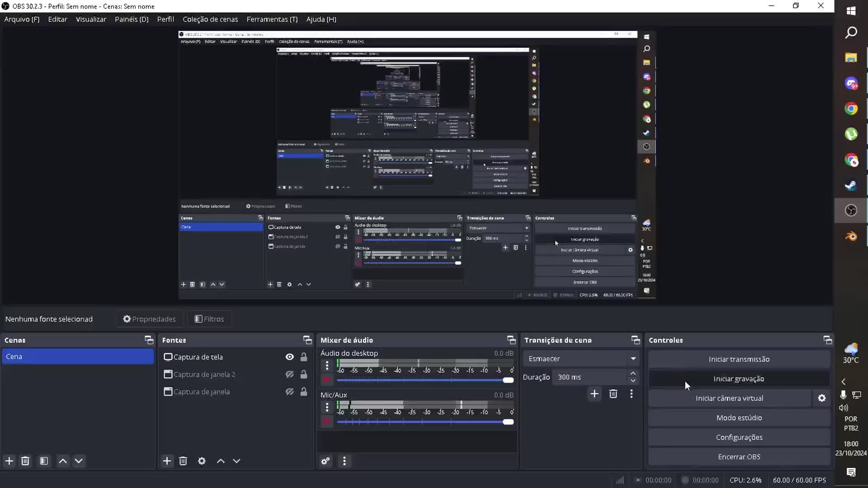868x488 pixels.
Task: Open scene filters icon in Cenas panel
Action: (44, 461)
